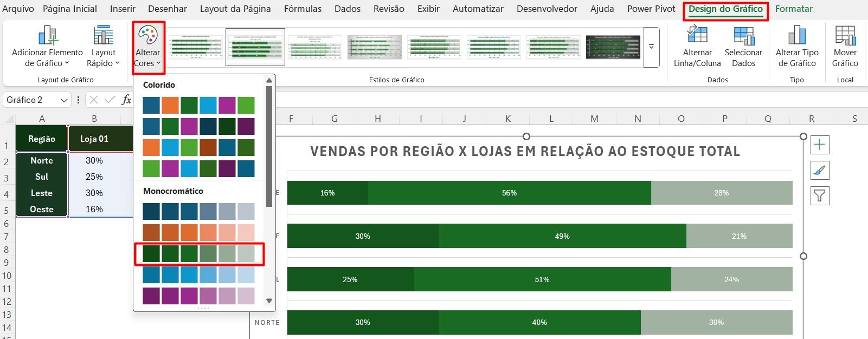Click the chart elements plus button
This screenshot has width=868, height=339.
coord(820,145)
